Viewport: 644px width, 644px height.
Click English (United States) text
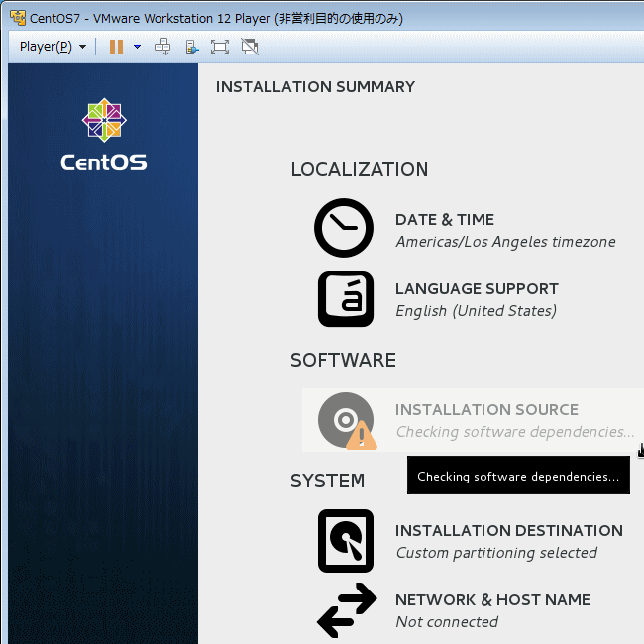point(476,311)
